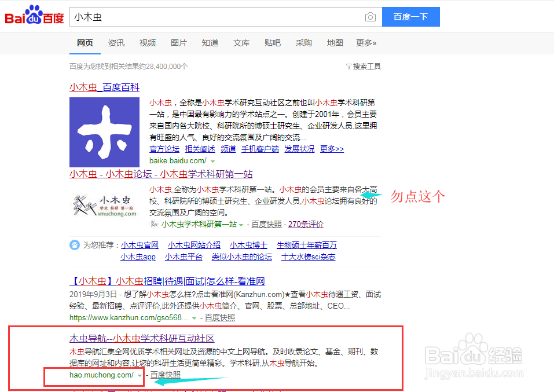
Task: Open recommended search 十大水榜sci杂志
Action: coord(308,257)
